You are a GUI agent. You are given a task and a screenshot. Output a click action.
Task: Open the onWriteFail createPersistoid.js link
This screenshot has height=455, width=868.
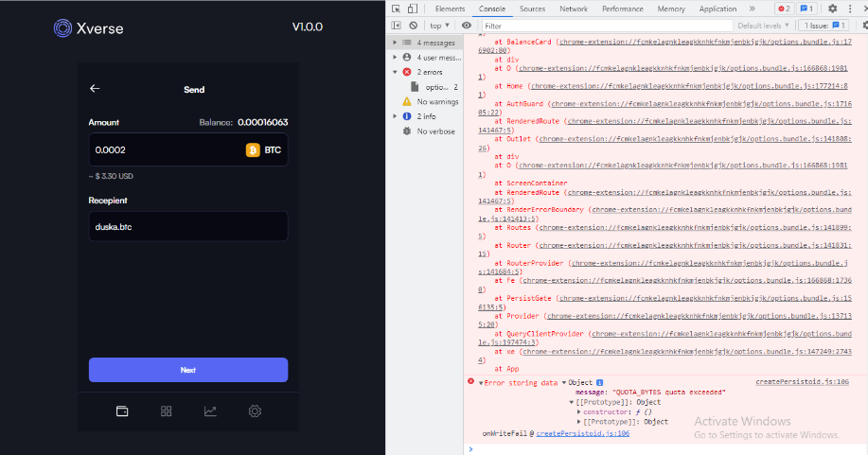(582, 433)
